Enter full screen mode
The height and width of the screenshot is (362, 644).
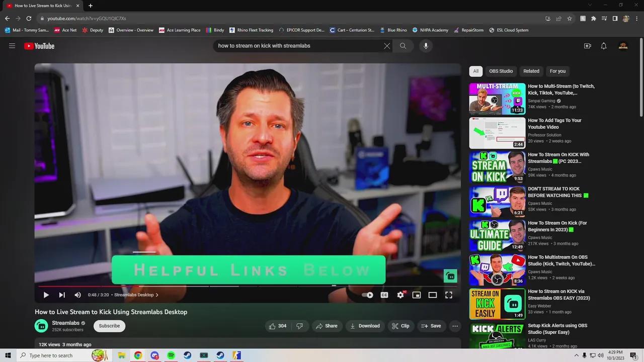(449, 295)
